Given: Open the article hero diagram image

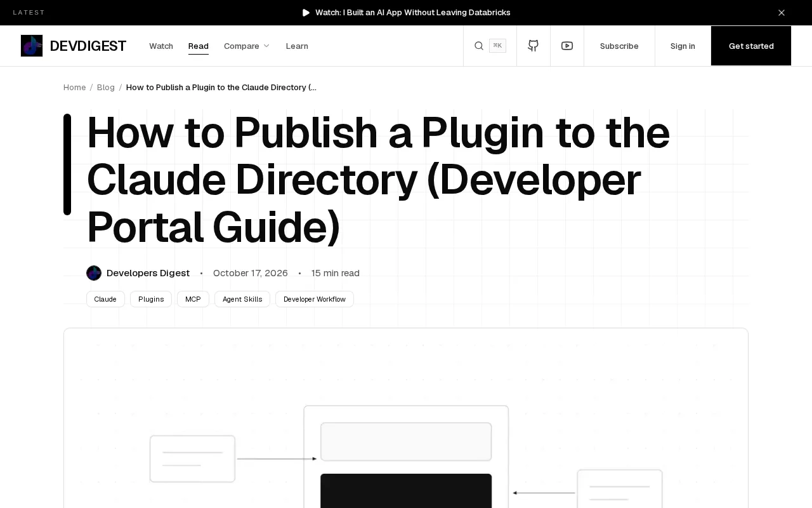Looking at the screenshot, I should pos(406,418).
